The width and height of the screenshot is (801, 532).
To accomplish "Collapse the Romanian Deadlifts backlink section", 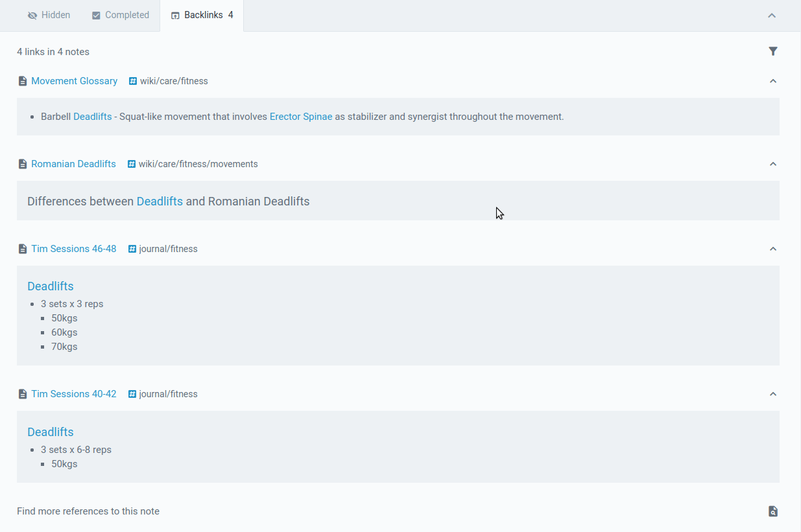I will coord(772,164).
